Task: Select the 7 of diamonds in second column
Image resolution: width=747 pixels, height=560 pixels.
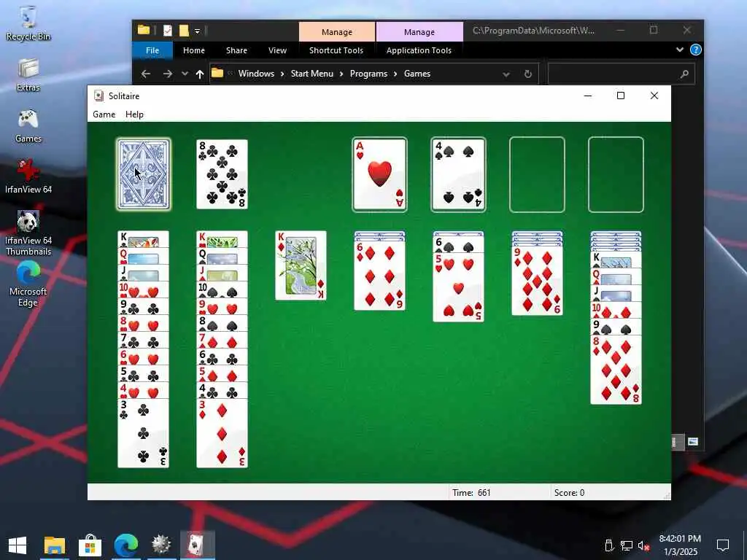Action: [x=222, y=340]
